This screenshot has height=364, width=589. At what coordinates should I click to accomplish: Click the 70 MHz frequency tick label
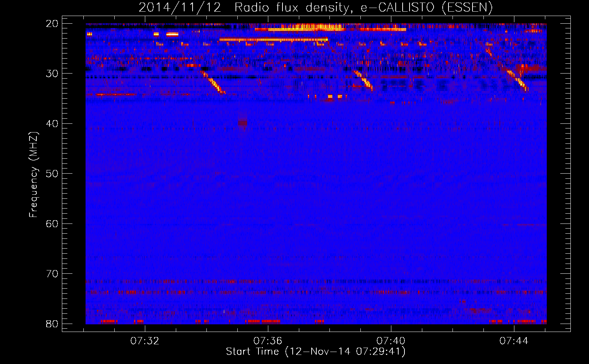pos(52,274)
